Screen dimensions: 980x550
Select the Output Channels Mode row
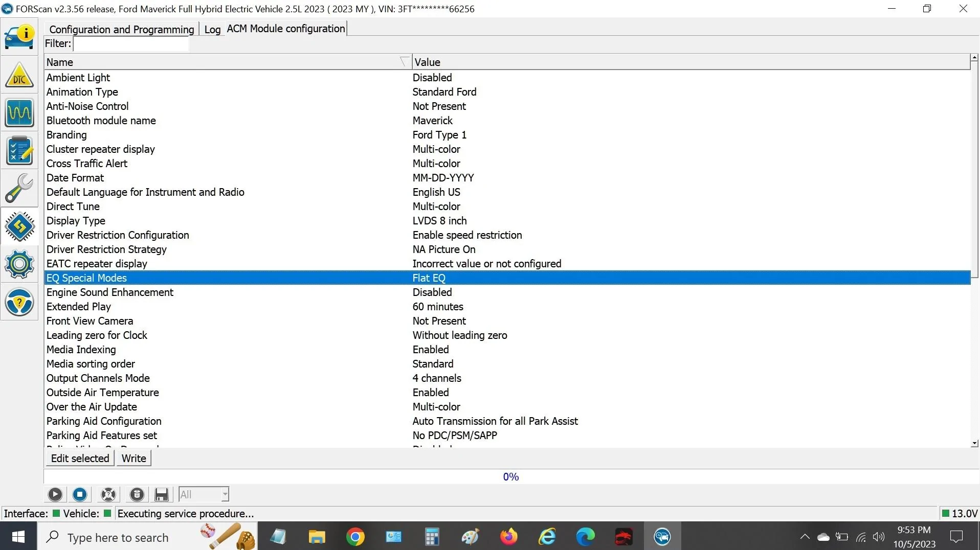(507, 378)
